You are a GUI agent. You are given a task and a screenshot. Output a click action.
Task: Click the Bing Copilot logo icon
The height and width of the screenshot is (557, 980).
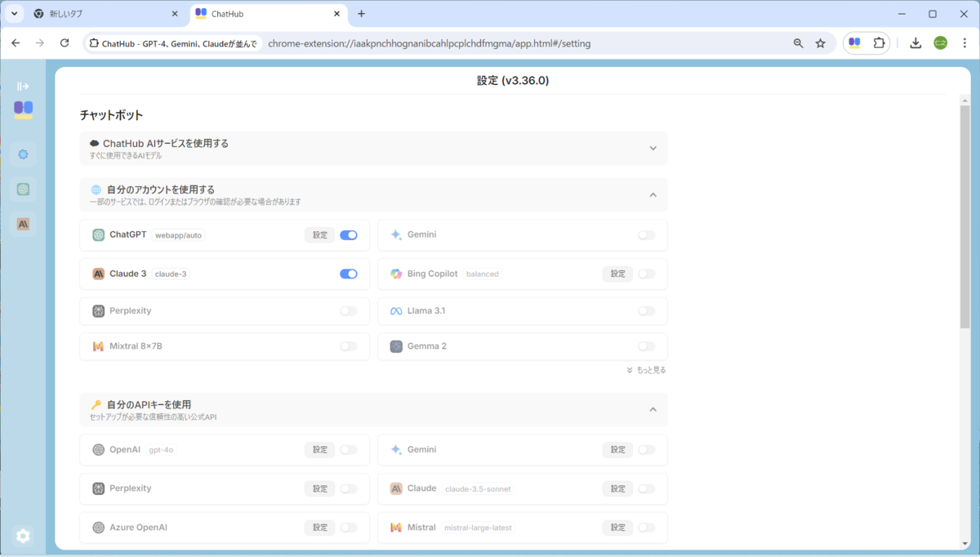pyautogui.click(x=396, y=274)
